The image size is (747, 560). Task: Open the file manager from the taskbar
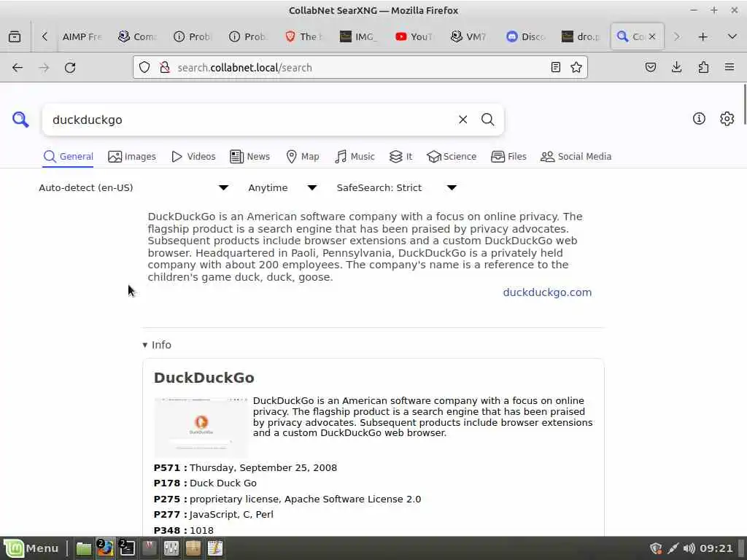(x=84, y=548)
